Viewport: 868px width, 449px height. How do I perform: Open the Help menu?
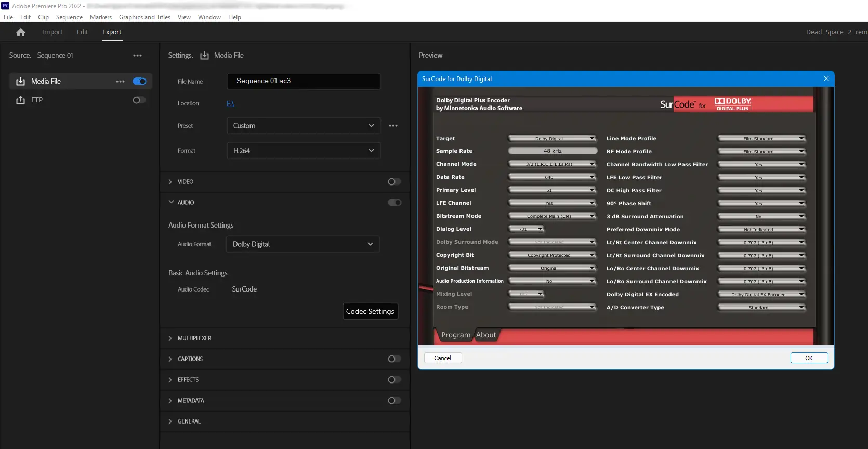coord(234,17)
